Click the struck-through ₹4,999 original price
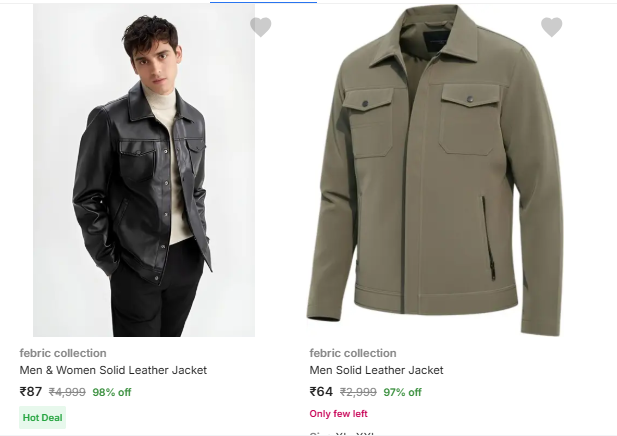Image resolution: width=617 pixels, height=436 pixels. pyautogui.click(x=68, y=392)
